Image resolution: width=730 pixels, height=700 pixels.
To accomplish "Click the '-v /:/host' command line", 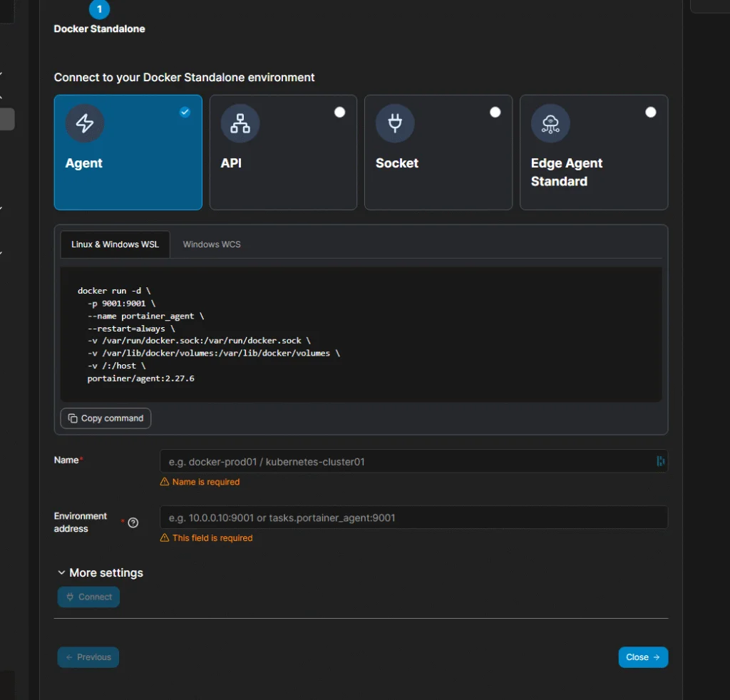I will (x=116, y=366).
